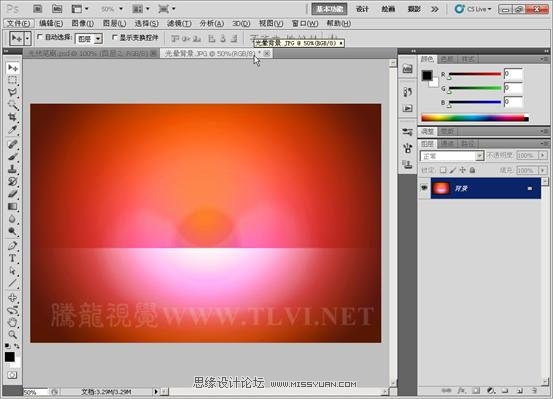Open the History panel from the dock
Screen dimensions: 553x399
click(407, 92)
